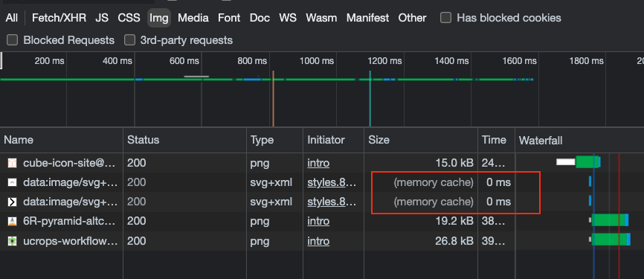Click the waterfall bar for ucrops-workflow

611,239
